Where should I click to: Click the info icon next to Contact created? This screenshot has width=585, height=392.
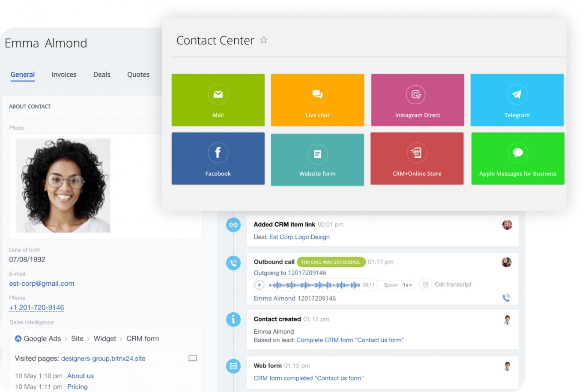pyautogui.click(x=233, y=319)
